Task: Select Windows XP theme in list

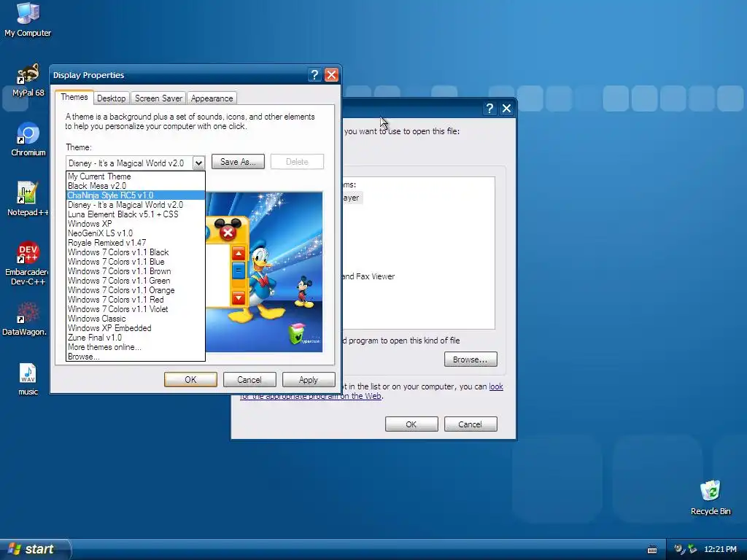Action: (x=135, y=224)
